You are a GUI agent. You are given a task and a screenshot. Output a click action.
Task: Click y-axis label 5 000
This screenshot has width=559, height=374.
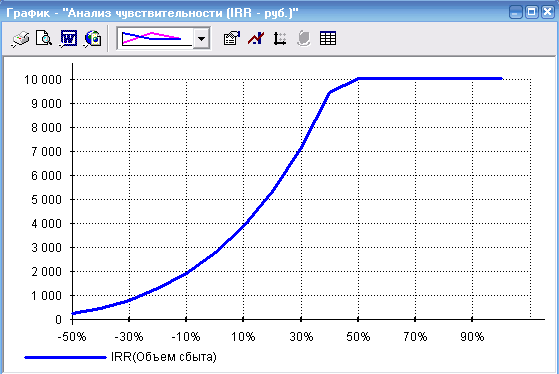click(x=46, y=200)
